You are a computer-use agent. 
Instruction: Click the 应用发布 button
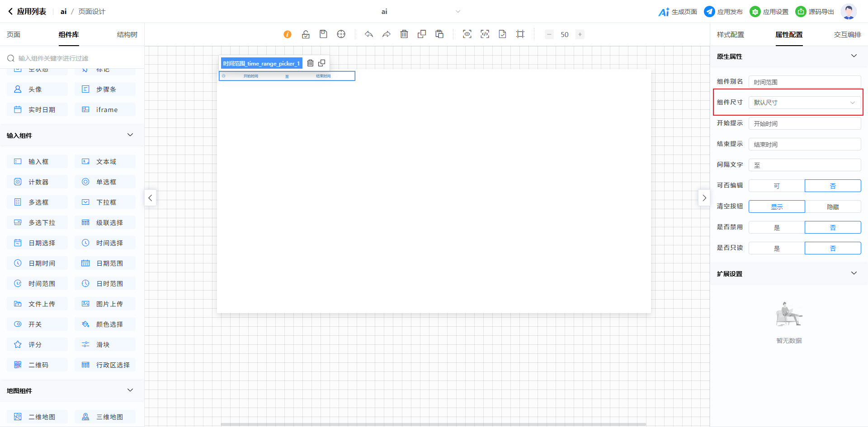[723, 12]
